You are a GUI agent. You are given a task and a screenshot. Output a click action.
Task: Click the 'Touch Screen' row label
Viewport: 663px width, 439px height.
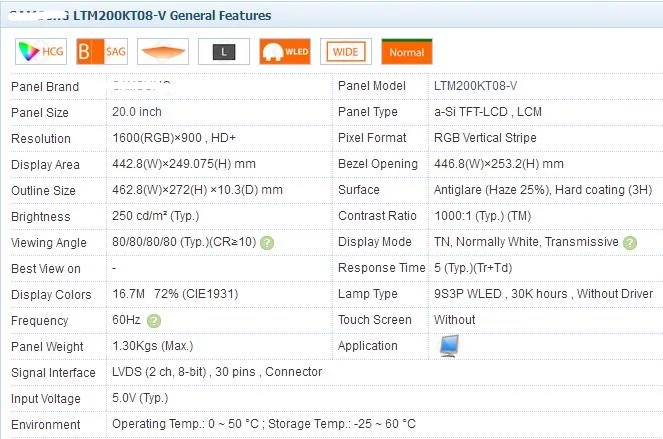[x=375, y=320]
